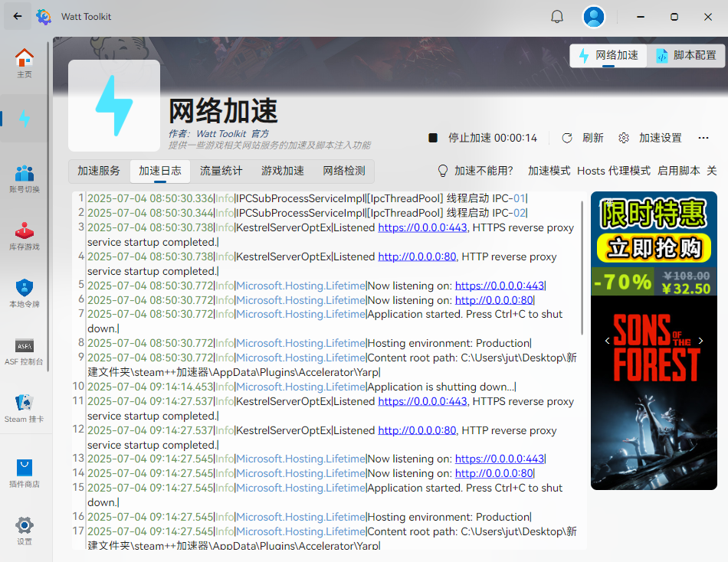The height and width of the screenshot is (562, 728).
Task: Open 加速设置 acceleration settings
Action: 650,138
